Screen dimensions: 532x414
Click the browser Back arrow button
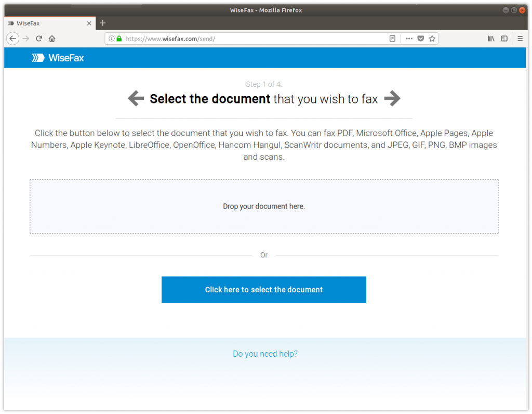13,38
